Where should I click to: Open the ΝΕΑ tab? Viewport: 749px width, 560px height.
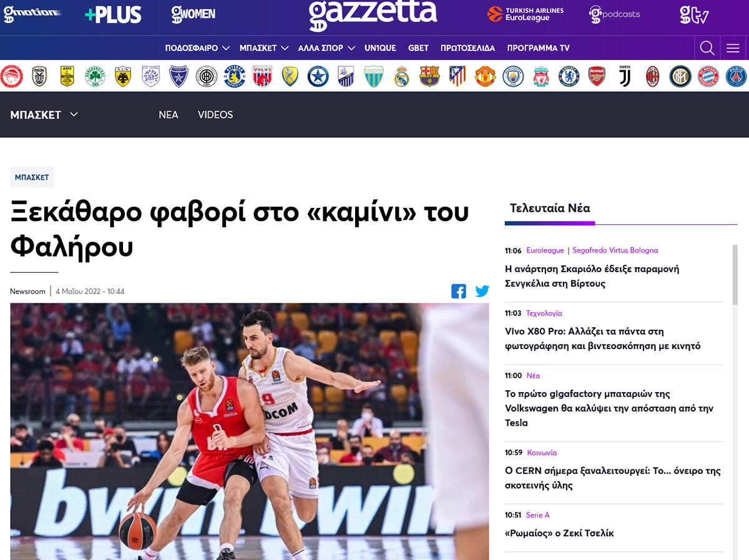pyautogui.click(x=169, y=115)
